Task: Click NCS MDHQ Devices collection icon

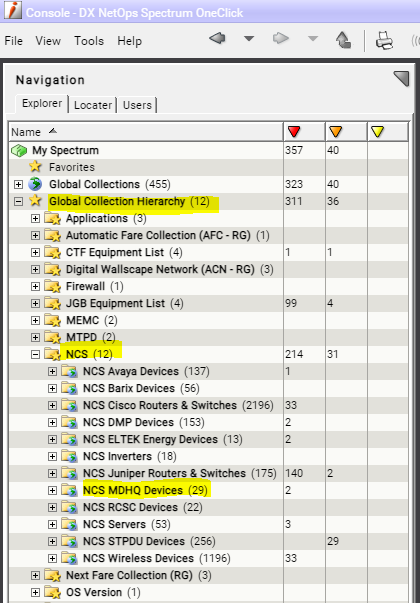Action: [70, 490]
